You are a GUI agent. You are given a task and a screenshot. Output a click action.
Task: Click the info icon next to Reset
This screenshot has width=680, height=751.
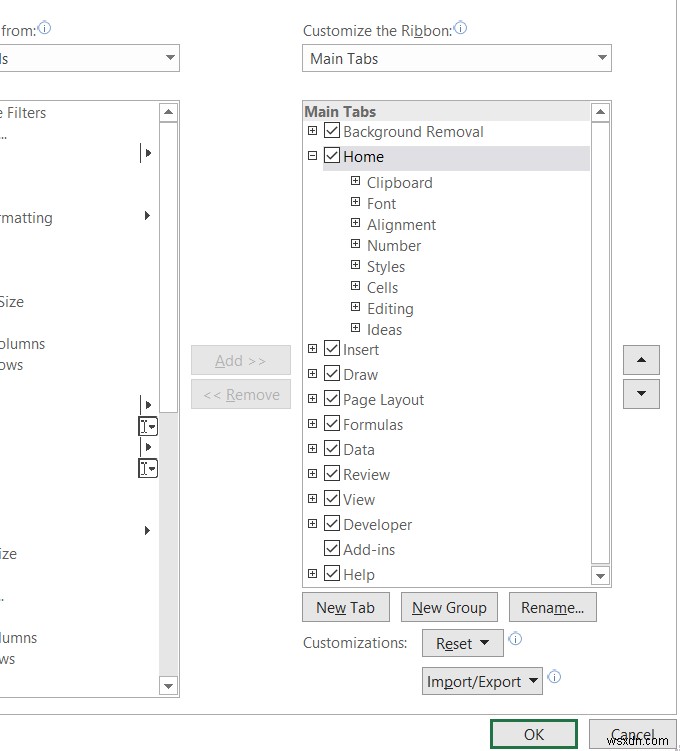(x=515, y=638)
